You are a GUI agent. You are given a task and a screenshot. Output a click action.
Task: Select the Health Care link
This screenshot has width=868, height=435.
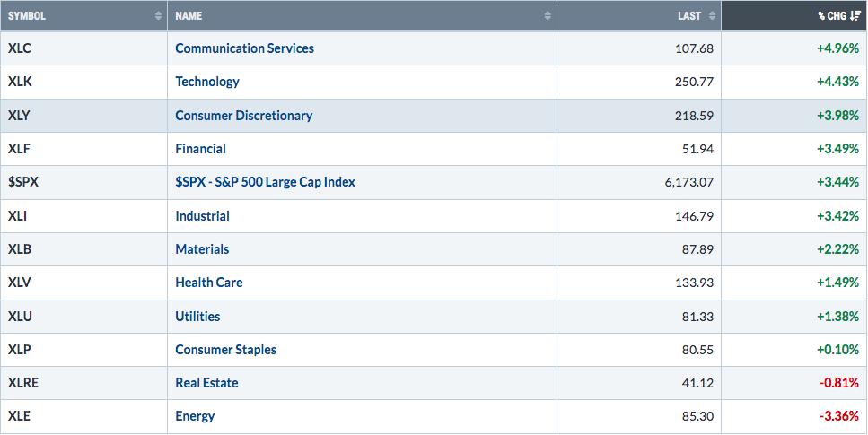coord(208,283)
